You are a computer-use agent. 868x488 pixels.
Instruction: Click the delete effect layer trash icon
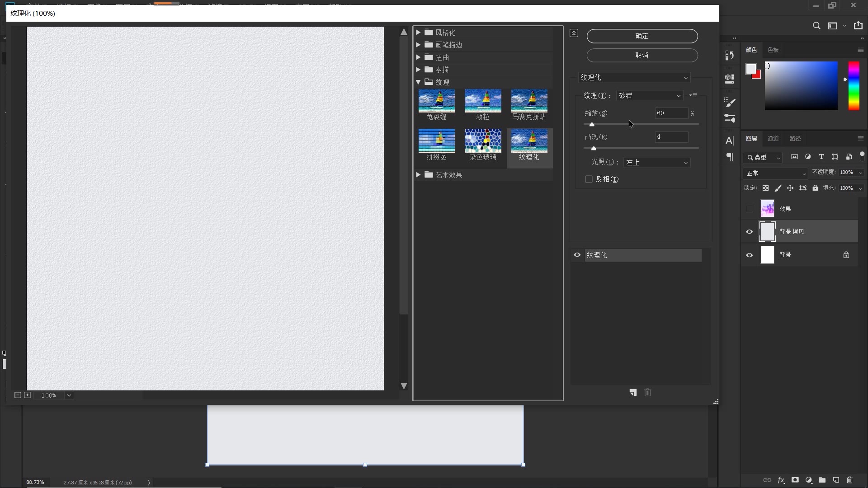coord(647,393)
